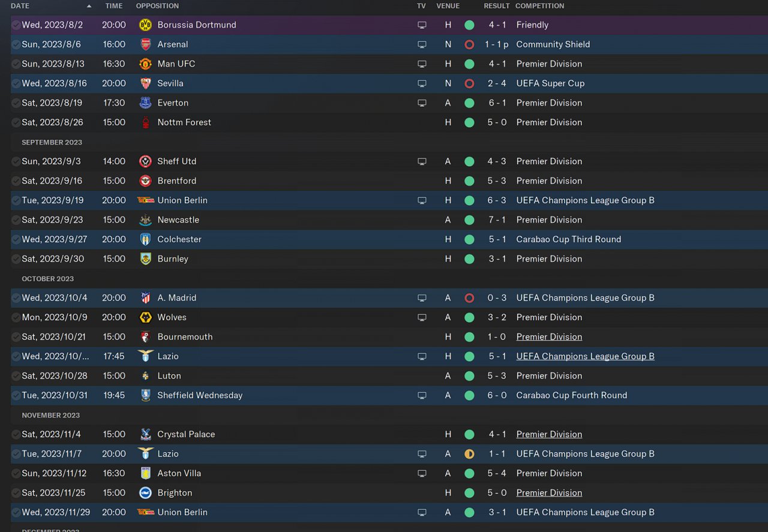Click the Union Berlin badge in September
The image size is (768, 532).
[x=145, y=200]
